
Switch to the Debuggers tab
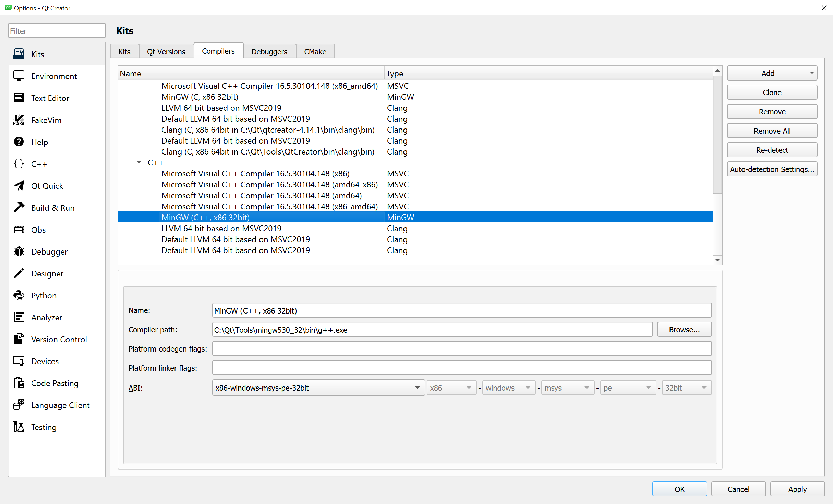tap(269, 52)
